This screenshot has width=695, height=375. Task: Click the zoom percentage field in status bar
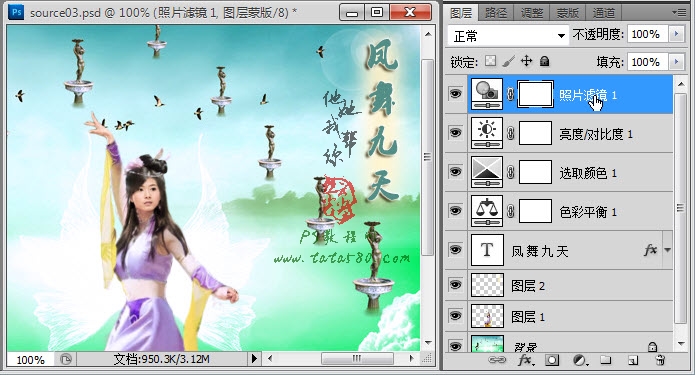30,359
